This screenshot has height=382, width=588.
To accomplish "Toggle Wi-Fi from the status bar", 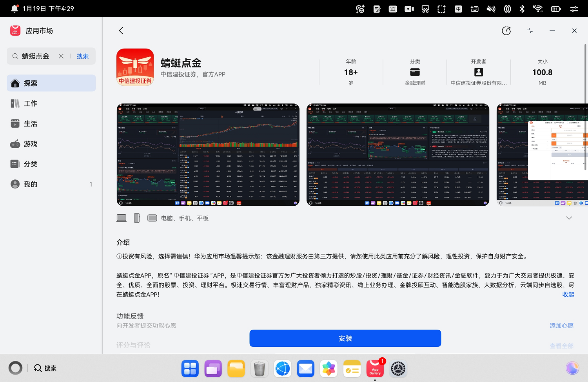I will pyautogui.click(x=538, y=8).
